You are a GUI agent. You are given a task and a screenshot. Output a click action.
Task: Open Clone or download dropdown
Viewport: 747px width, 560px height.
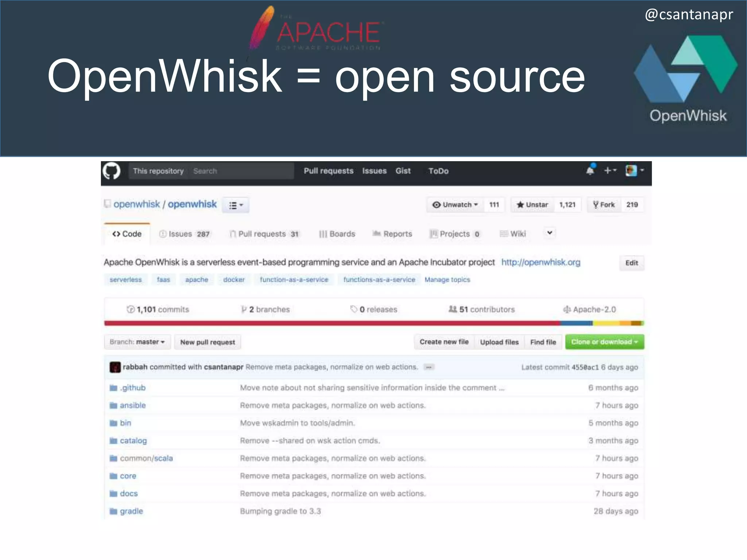[x=604, y=342]
